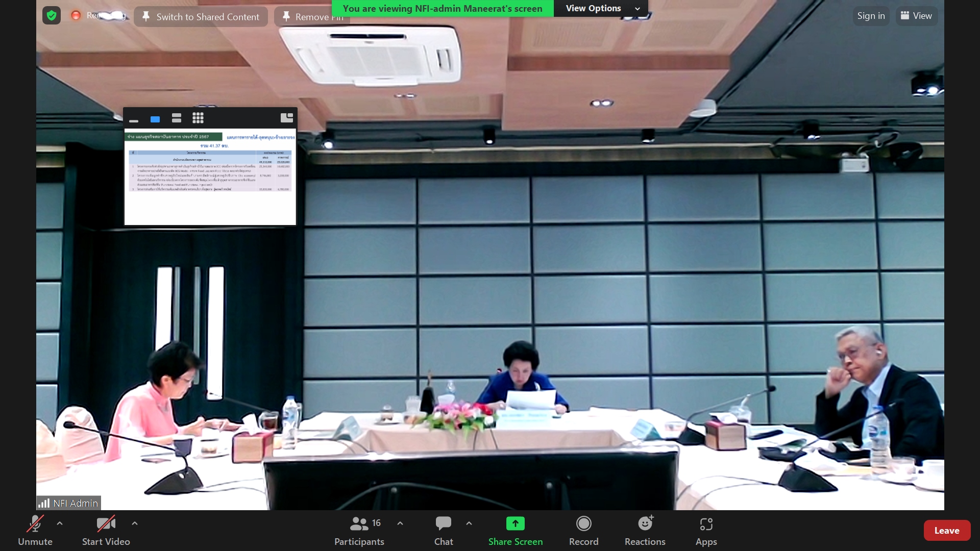
Task: Expand the caret next to Participants
Action: (x=400, y=523)
